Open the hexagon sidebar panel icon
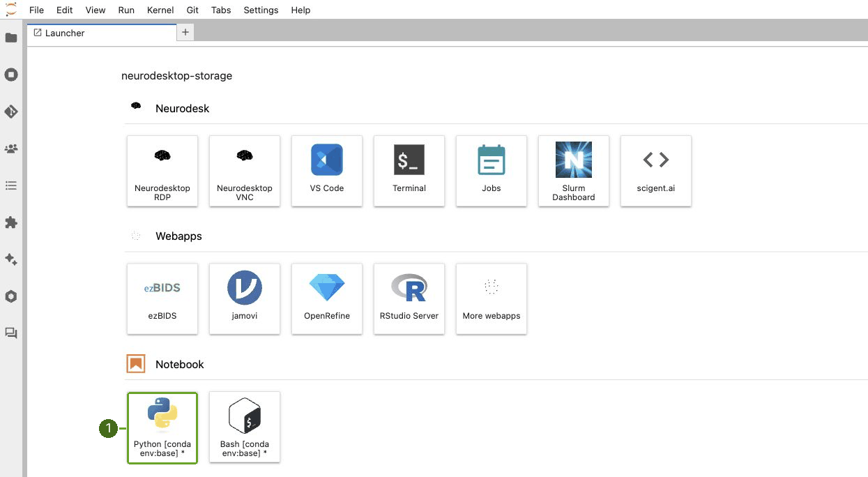This screenshot has height=477, width=868. [11, 296]
